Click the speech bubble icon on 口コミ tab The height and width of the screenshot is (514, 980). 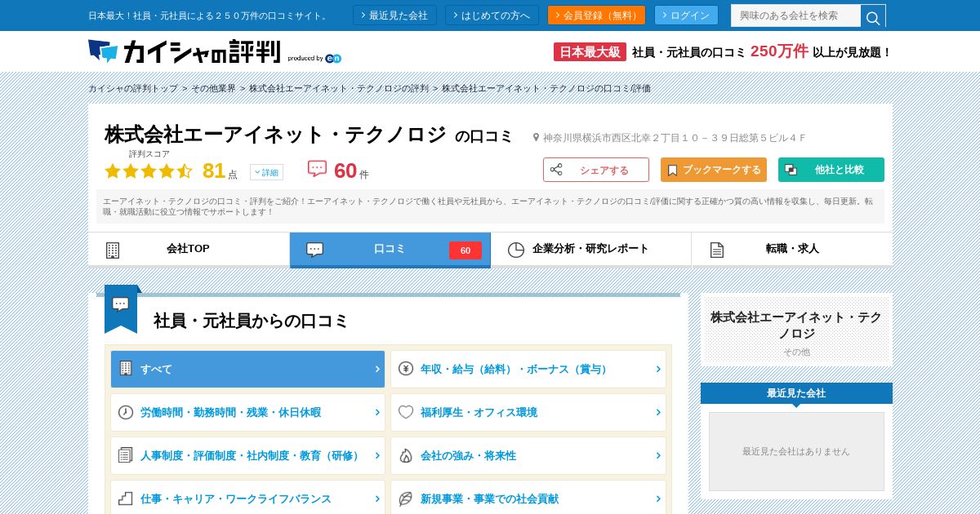pos(314,250)
